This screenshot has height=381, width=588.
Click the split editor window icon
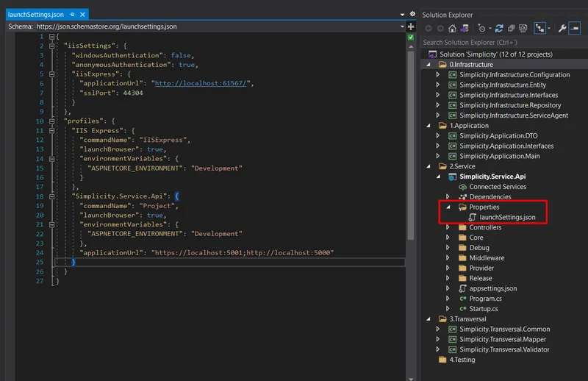pos(411,26)
